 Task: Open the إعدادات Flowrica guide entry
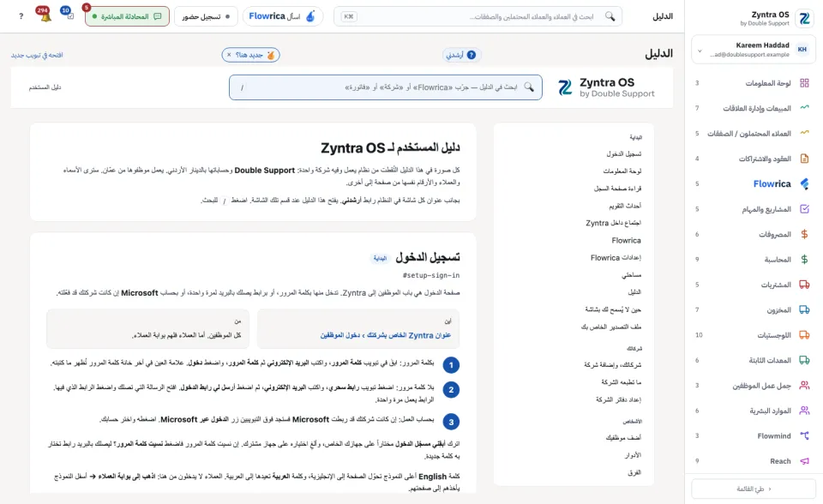[x=616, y=258]
